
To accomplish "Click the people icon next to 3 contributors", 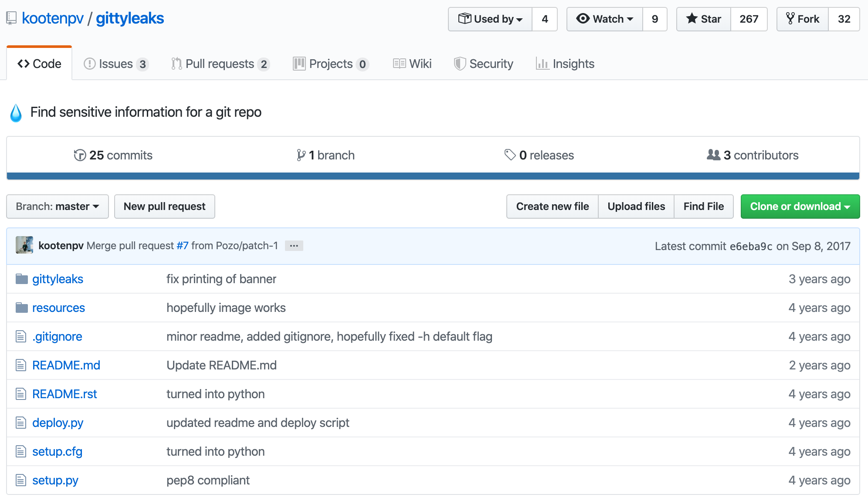I will (x=713, y=155).
